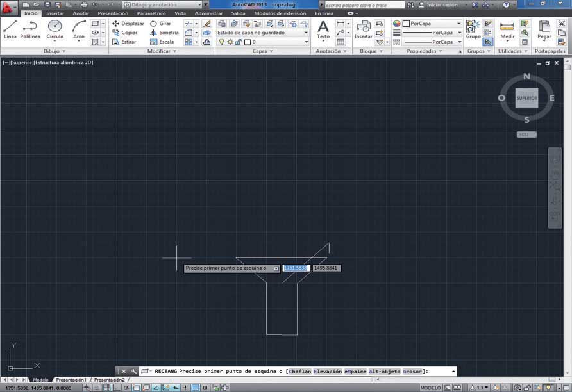
Task: Toggle the layer freeze sun icon
Action: point(230,42)
